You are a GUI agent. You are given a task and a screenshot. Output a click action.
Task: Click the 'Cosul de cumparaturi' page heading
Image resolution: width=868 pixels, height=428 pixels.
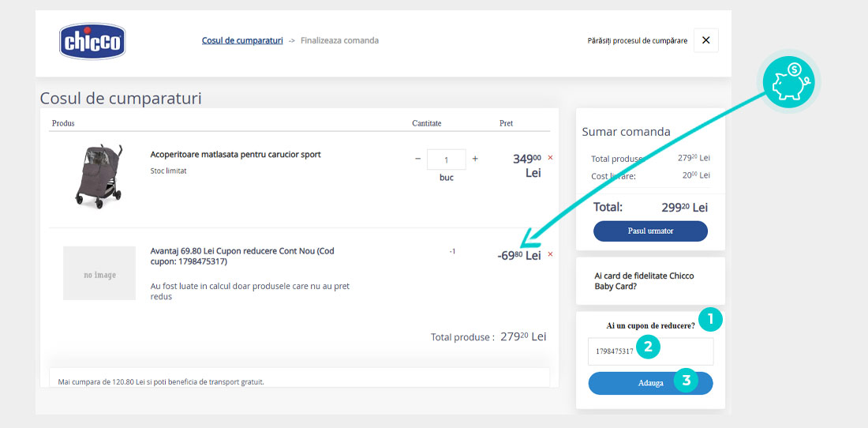tap(121, 99)
